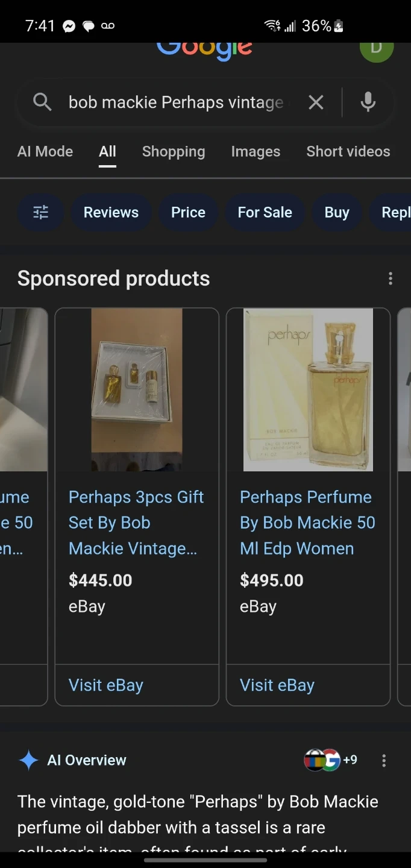Open Perhaps Perfume By Bob Mackie 50 Ml link
This screenshot has width=411, height=868.
tap(307, 523)
